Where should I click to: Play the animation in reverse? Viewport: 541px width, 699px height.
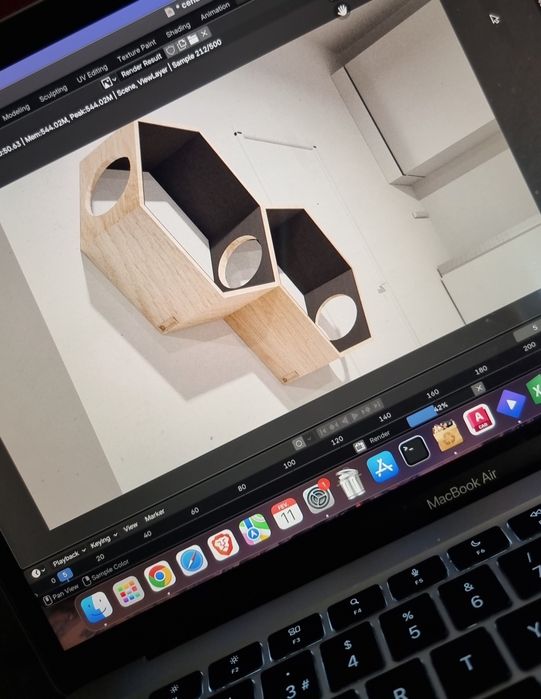pos(344,420)
